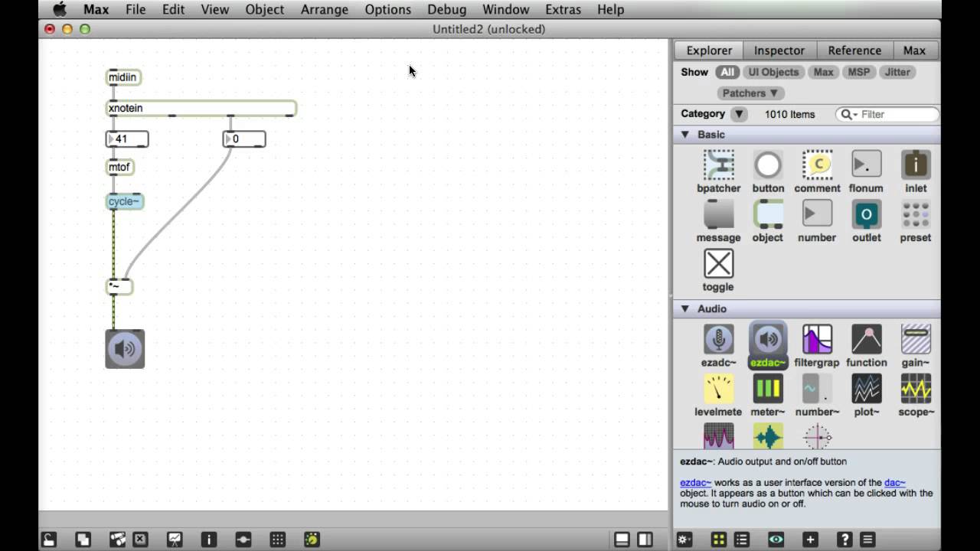This screenshot has width=980, height=551.
Task: Open the Apple menu
Action: pyautogui.click(x=60, y=9)
